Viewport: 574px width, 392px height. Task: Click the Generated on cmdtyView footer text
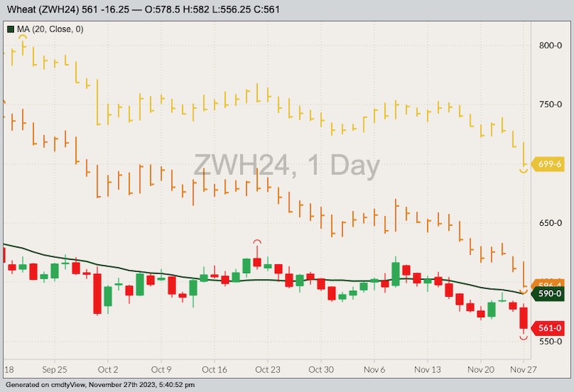100,385
